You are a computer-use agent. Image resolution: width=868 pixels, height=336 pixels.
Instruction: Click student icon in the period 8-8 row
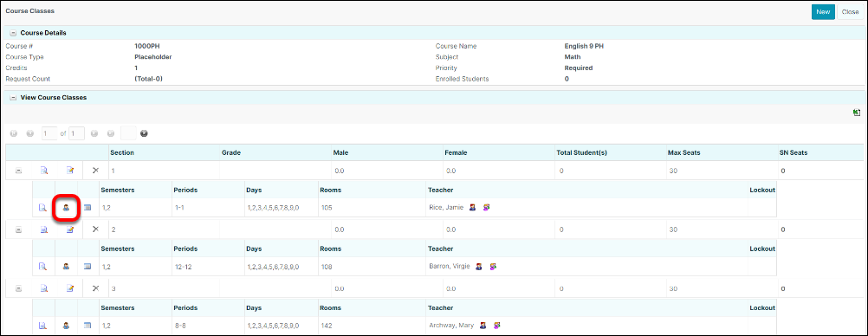pyautogui.click(x=66, y=326)
